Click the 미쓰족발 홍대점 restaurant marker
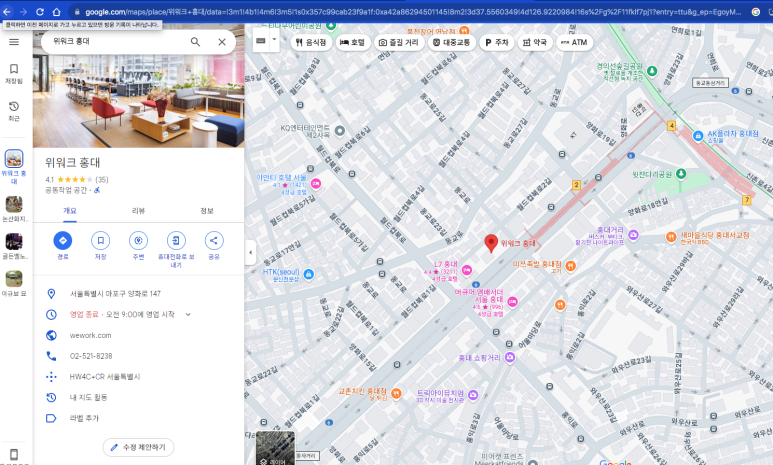The height and width of the screenshot is (465, 773). click(x=570, y=266)
